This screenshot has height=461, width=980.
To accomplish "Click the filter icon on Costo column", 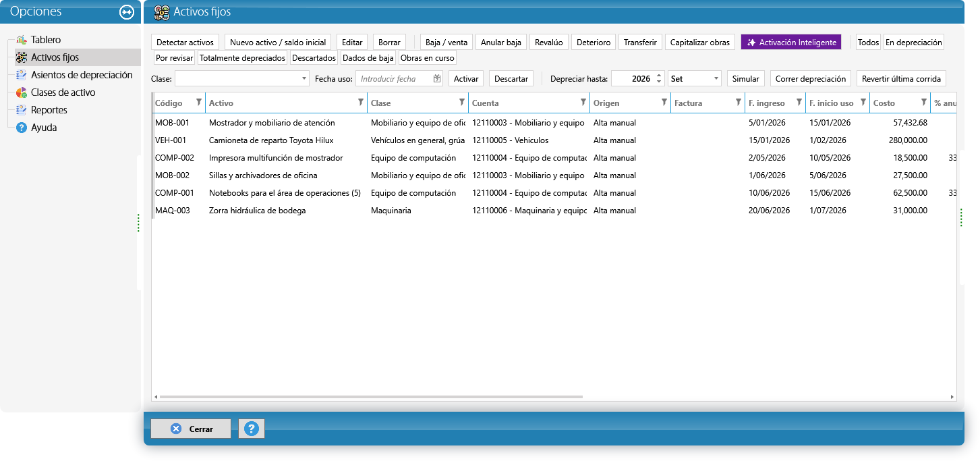I will [924, 103].
